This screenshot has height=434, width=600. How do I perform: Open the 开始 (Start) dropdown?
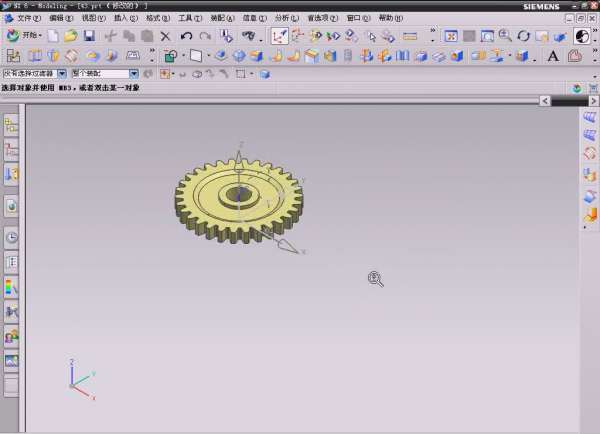(x=24, y=36)
